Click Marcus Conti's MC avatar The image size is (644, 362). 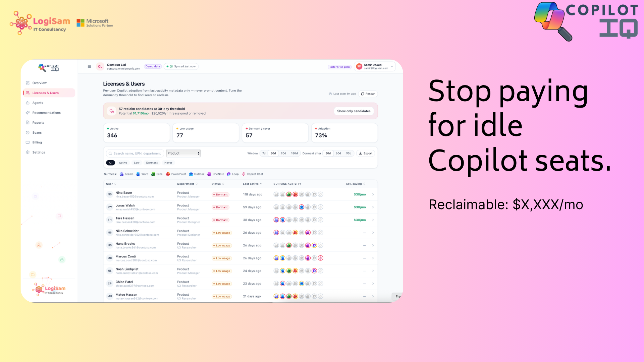tap(110, 258)
